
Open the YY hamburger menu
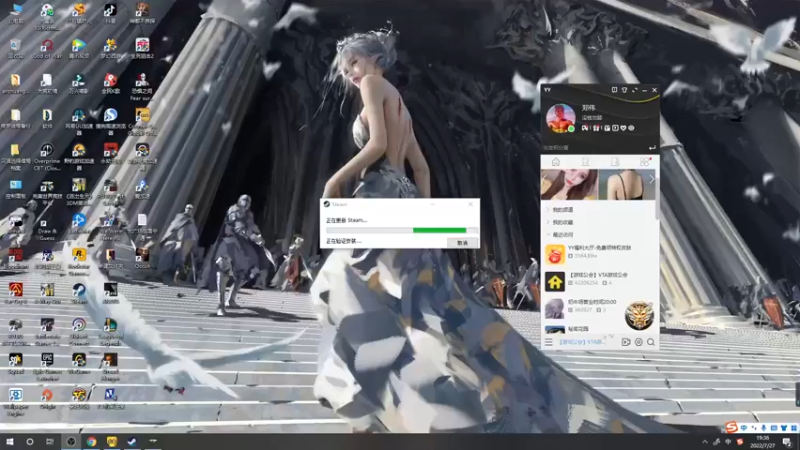548,342
